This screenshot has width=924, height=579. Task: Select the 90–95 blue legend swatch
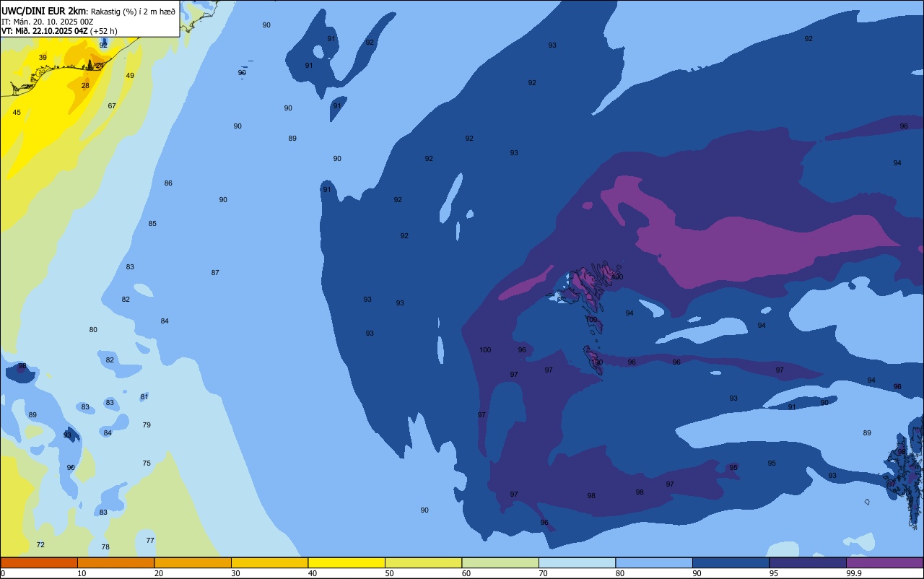pyautogui.click(x=731, y=562)
